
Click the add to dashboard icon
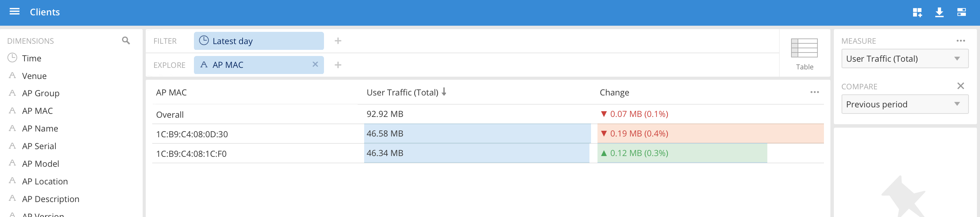click(x=917, y=12)
